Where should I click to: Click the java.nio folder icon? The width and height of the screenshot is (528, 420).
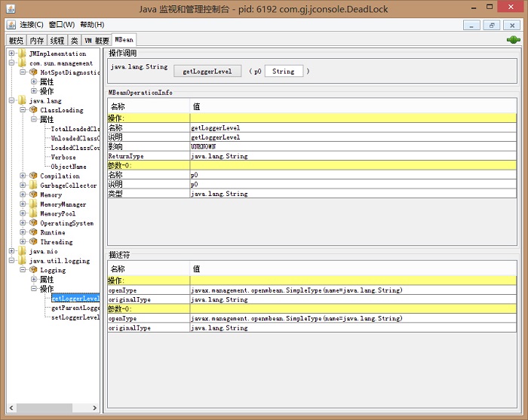point(22,251)
